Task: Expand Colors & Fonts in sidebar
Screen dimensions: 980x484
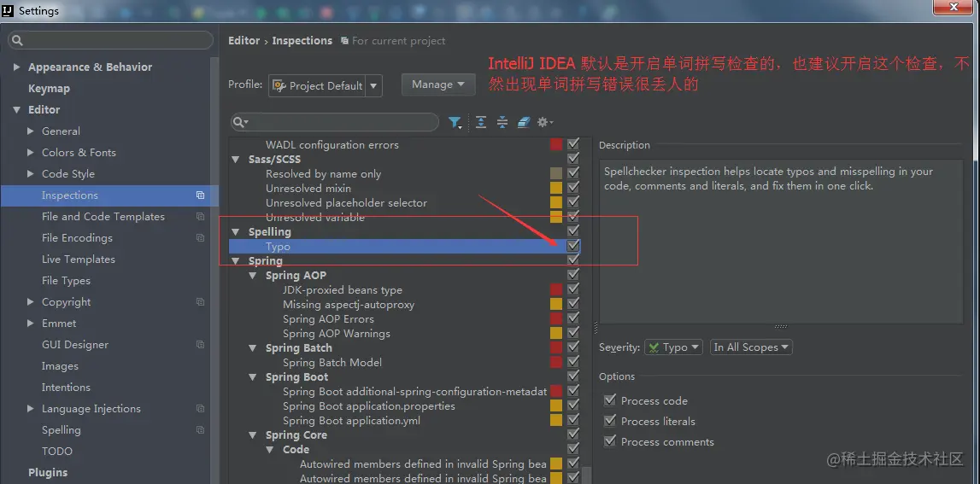Action: point(31,153)
